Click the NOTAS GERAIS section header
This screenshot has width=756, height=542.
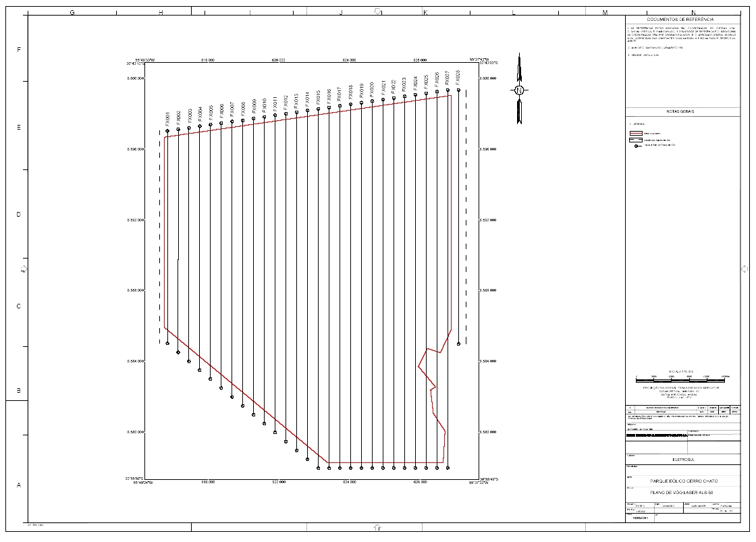point(680,111)
